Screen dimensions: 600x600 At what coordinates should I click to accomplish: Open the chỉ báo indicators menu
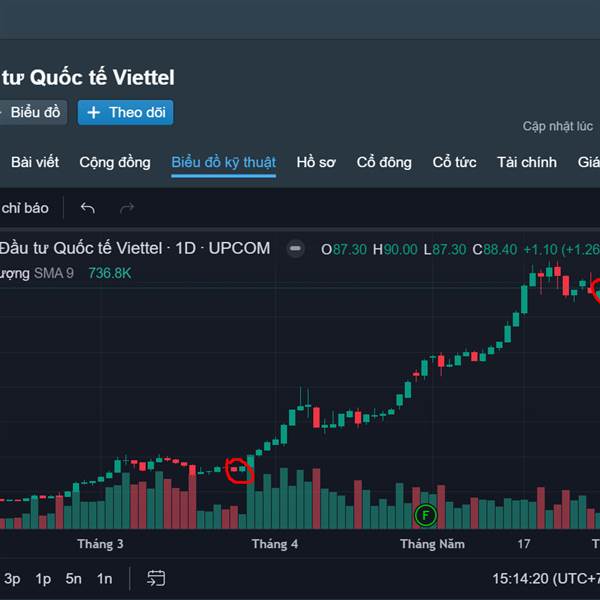click(25, 208)
